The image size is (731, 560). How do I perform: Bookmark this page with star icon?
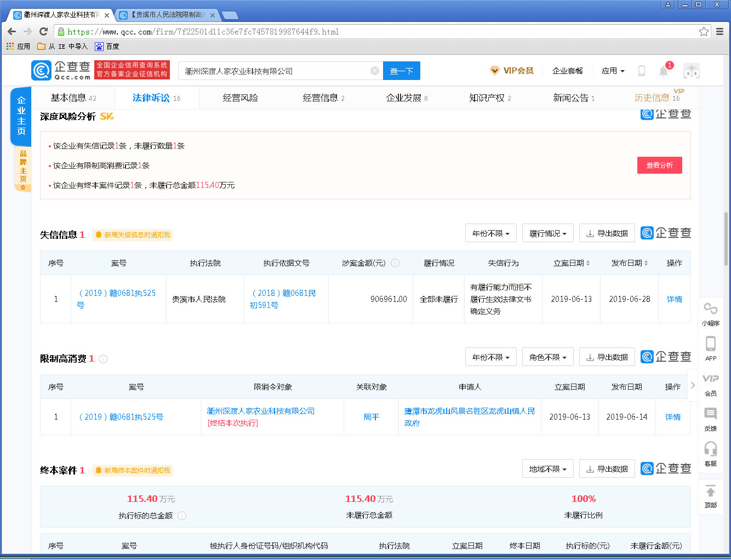tap(704, 32)
